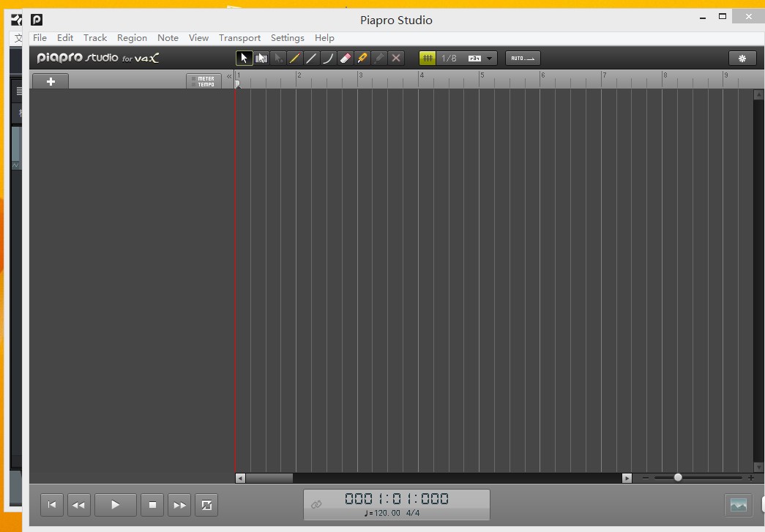Click the rewind button
Image resolution: width=765 pixels, height=532 pixels.
(78, 505)
